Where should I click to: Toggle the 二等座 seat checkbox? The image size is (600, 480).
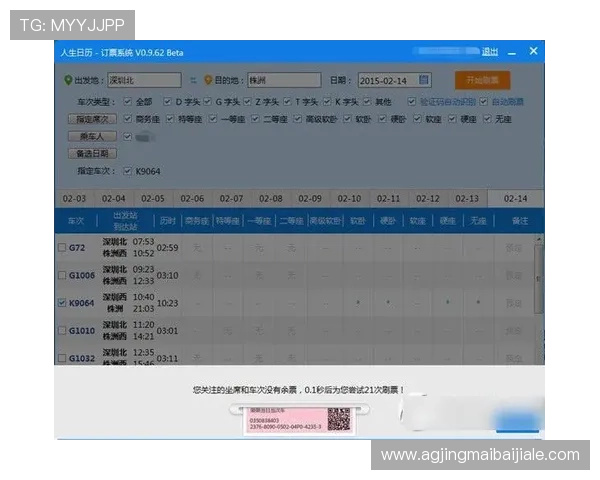click(255, 119)
